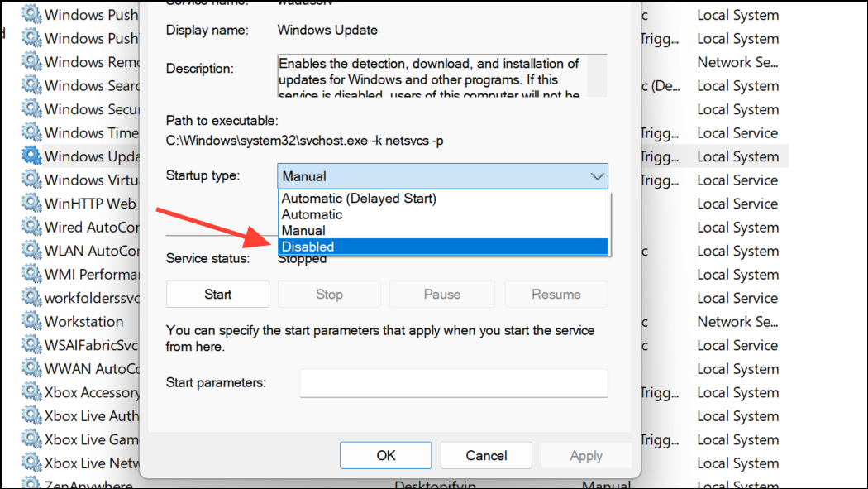Click Local Service in the workfolderssvc row
Viewport: 868px width, 489px height.
pos(737,298)
